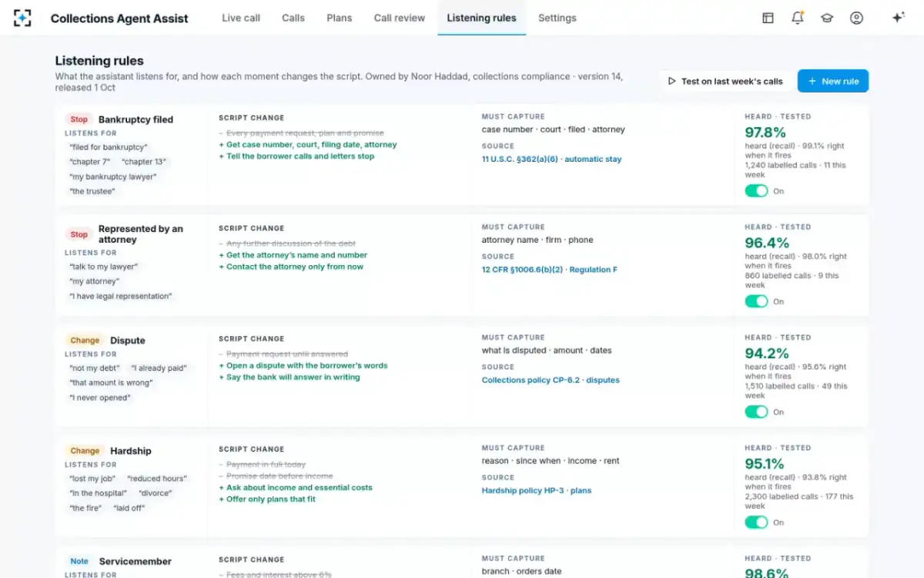Viewport: 924px width, 578px height.
Task: Open the training graduation cap icon
Action: [x=827, y=18]
